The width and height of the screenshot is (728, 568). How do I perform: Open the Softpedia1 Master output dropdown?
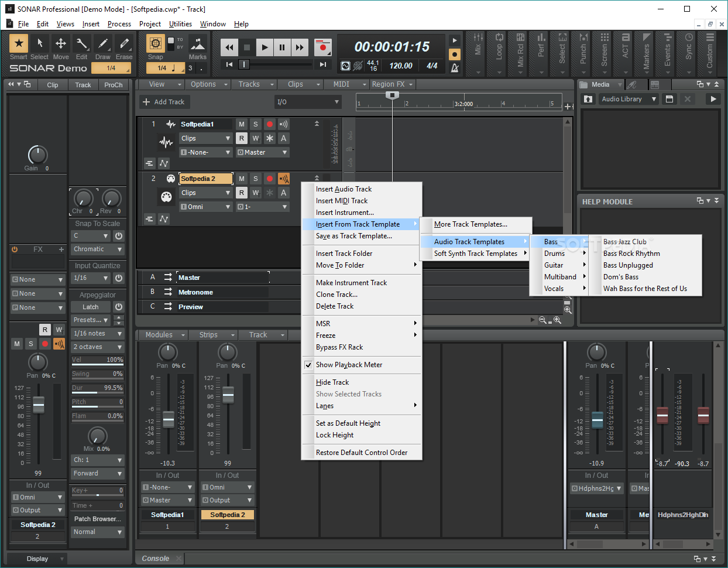[263, 152]
